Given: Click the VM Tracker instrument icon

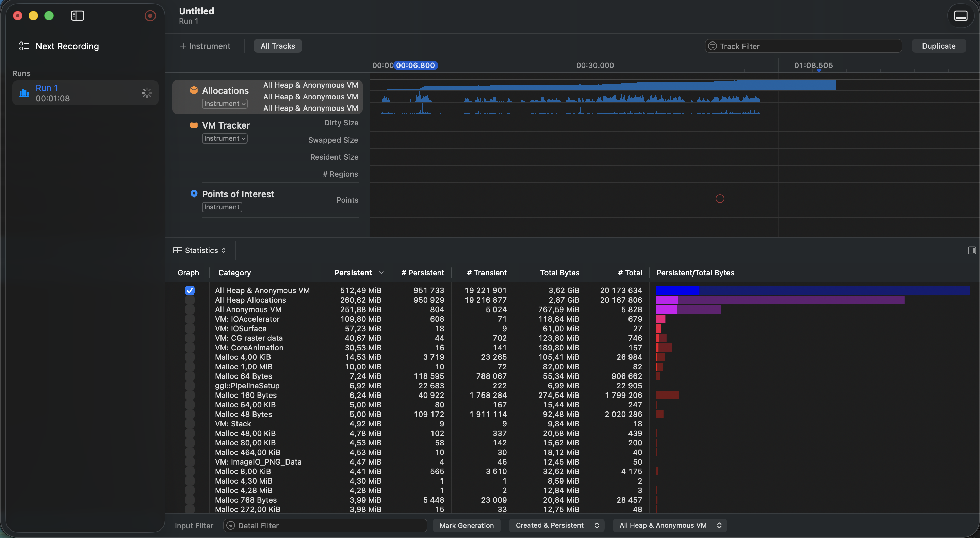Looking at the screenshot, I should click(194, 125).
